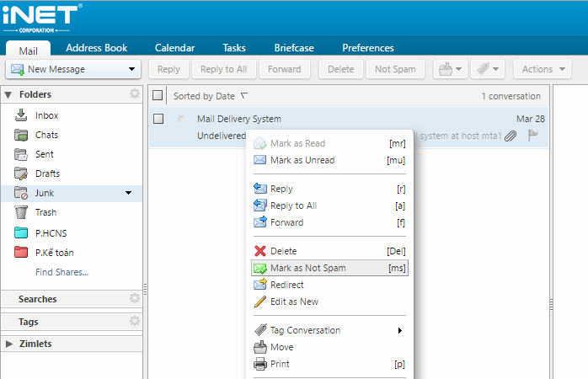Viewport: 588px width, 379px height.
Task: Click the Forward toolbar button
Action: pyautogui.click(x=285, y=69)
